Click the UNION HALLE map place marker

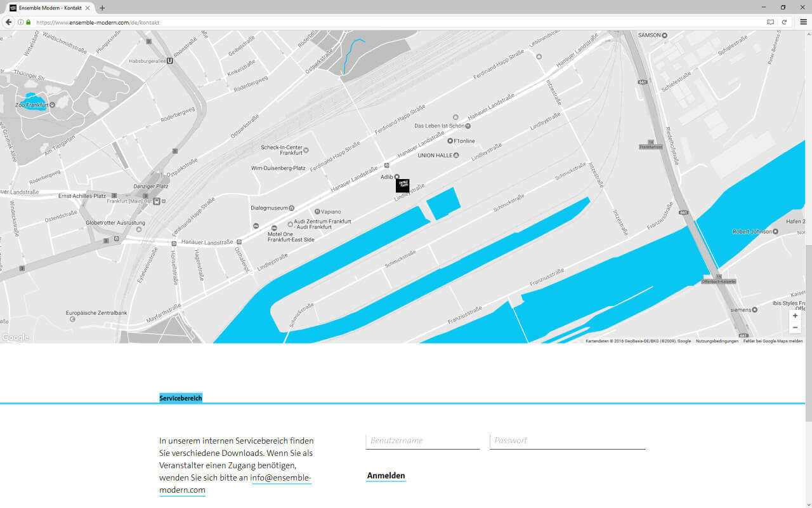(456, 155)
